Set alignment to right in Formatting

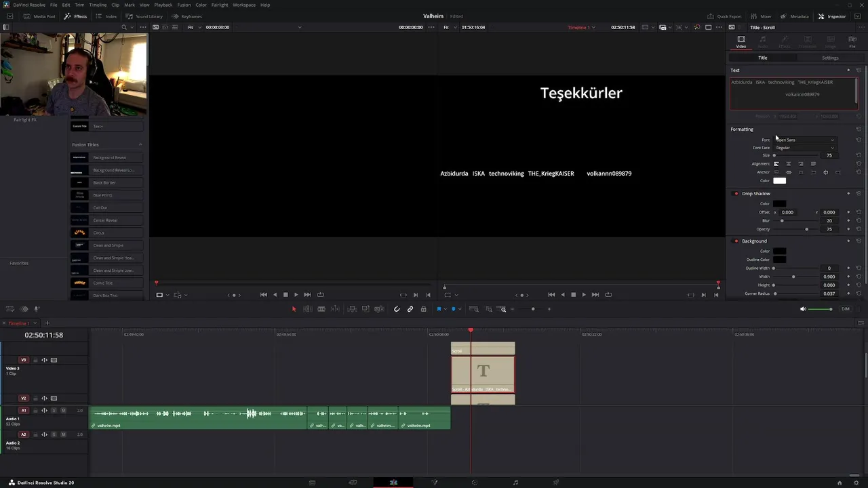coord(801,164)
